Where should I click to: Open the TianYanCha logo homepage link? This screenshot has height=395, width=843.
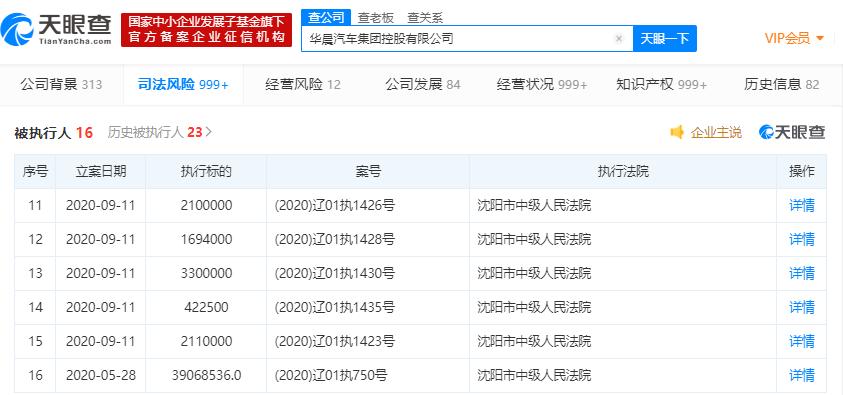coord(56,29)
